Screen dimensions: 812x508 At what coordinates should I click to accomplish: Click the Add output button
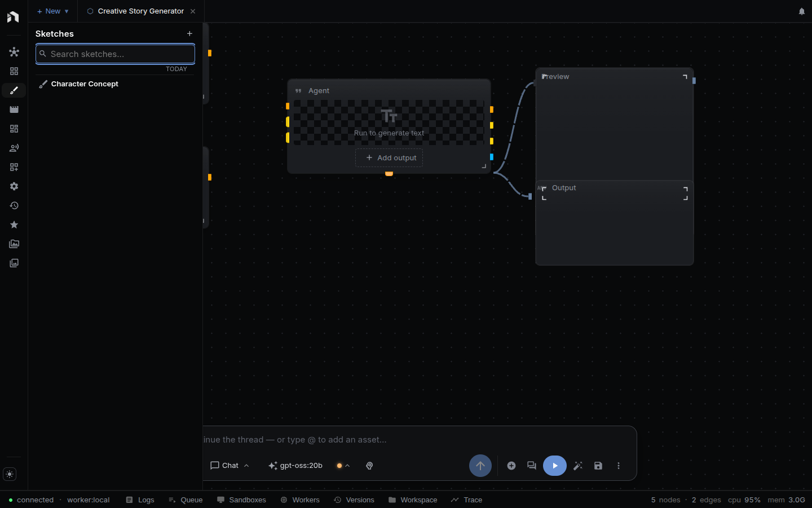(x=389, y=158)
